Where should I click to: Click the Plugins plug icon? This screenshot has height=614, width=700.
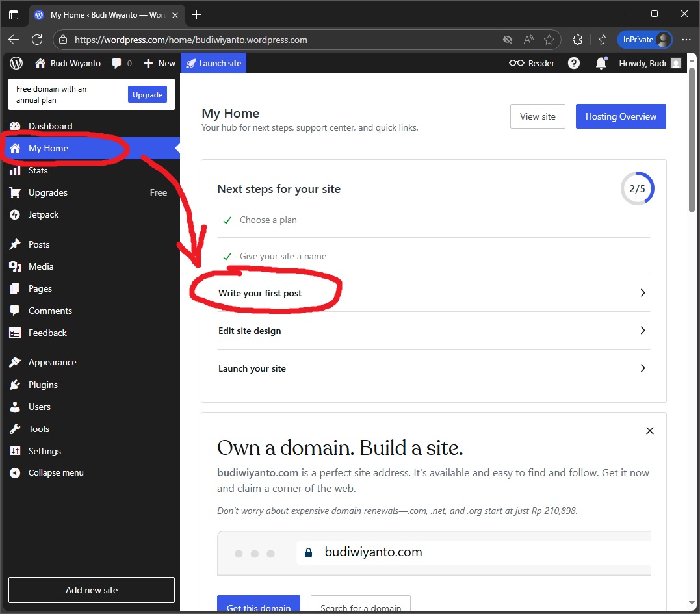coord(15,385)
